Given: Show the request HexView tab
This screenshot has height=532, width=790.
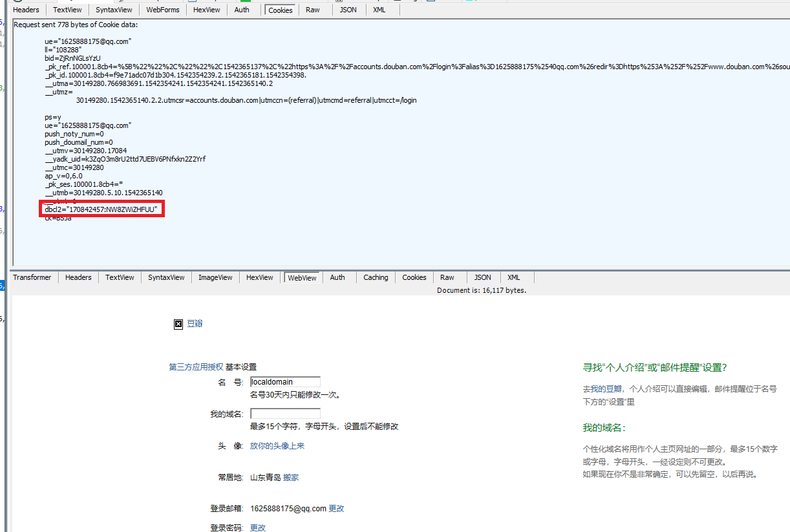Looking at the screenshot, I should click(x=207, y=10).
